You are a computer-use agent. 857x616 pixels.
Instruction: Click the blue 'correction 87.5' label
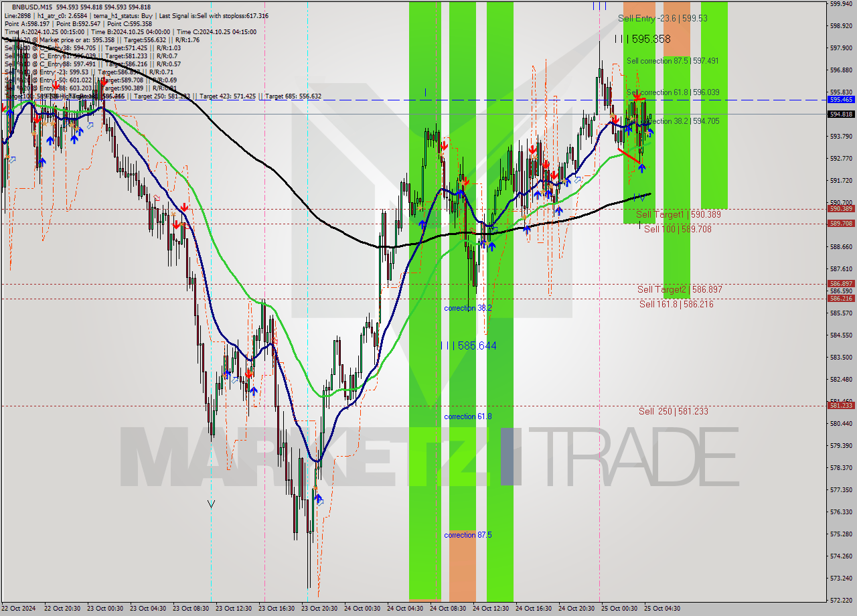pyautogui.click(x=468, y=535)
